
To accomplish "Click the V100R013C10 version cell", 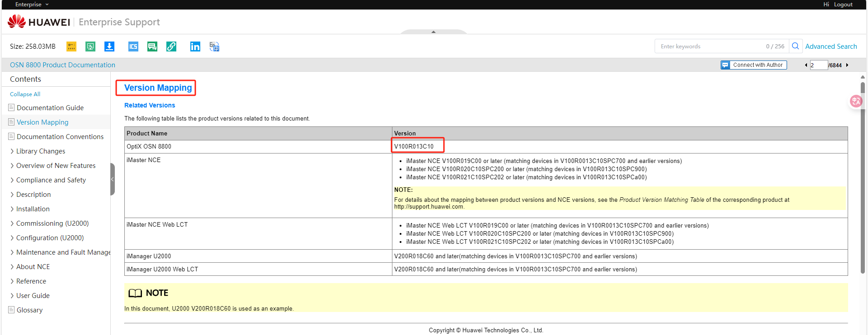I will tap(620, 146).
